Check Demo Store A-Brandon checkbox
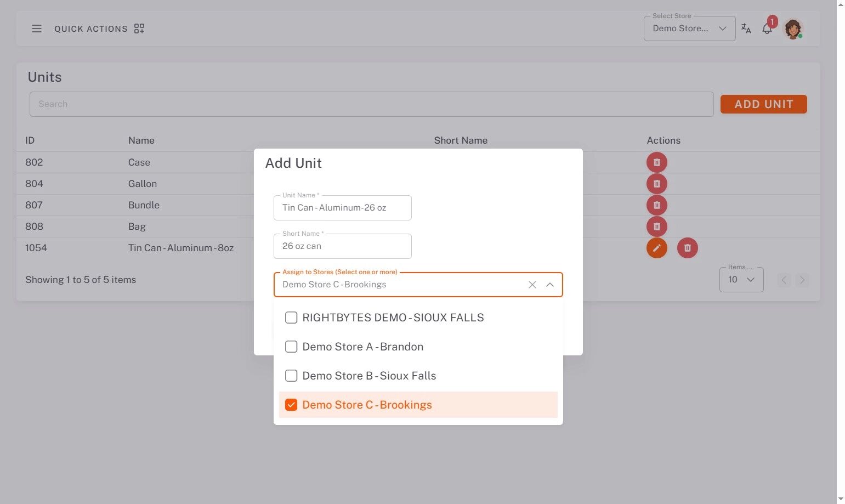 point(291,347)
